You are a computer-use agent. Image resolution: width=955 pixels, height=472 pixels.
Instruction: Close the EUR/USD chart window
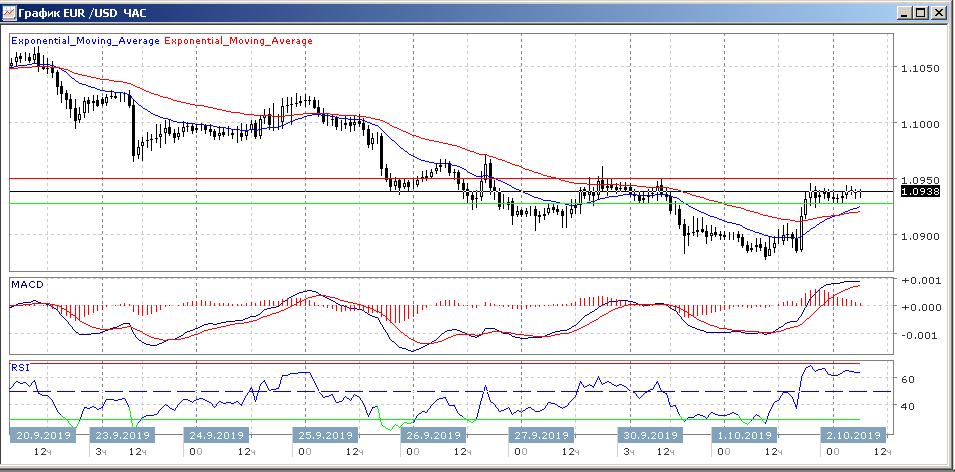pyautogui.click(x=939, y=13)
